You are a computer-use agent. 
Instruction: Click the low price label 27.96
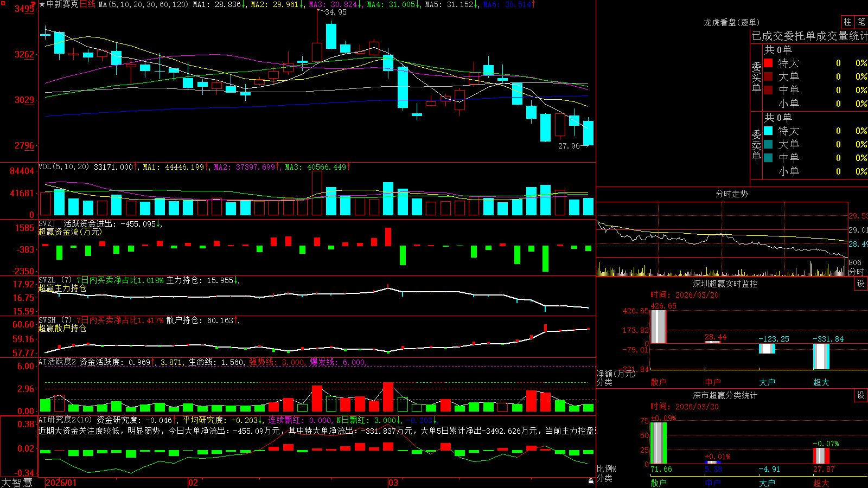tap(569, 146)
